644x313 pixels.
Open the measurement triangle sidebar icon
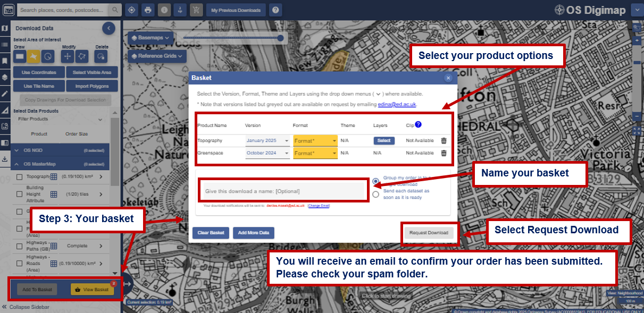(x=5, y=110)
